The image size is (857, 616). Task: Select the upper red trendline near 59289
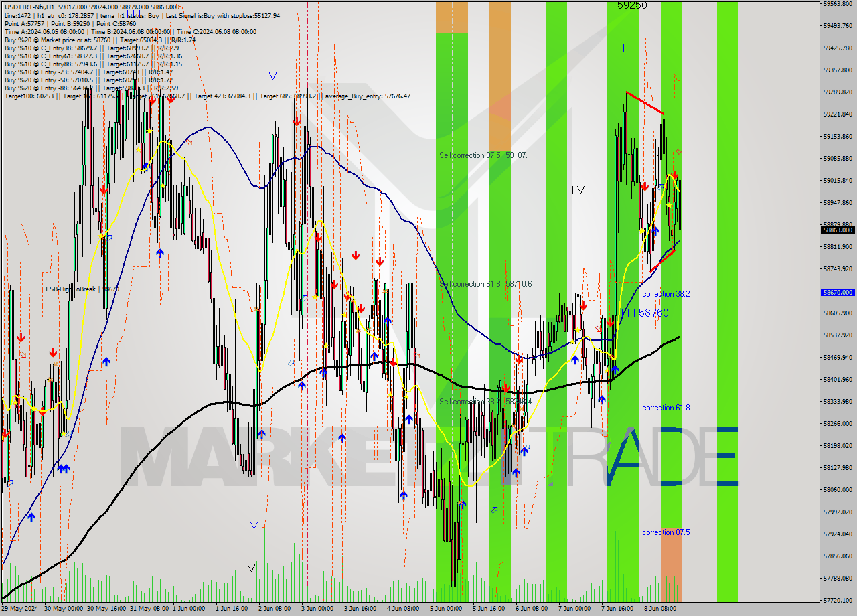click(x=645, y=102)
